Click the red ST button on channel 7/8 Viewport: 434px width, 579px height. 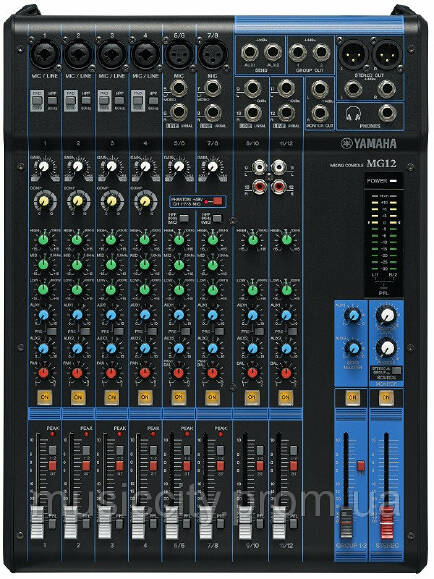click(220, 466)
